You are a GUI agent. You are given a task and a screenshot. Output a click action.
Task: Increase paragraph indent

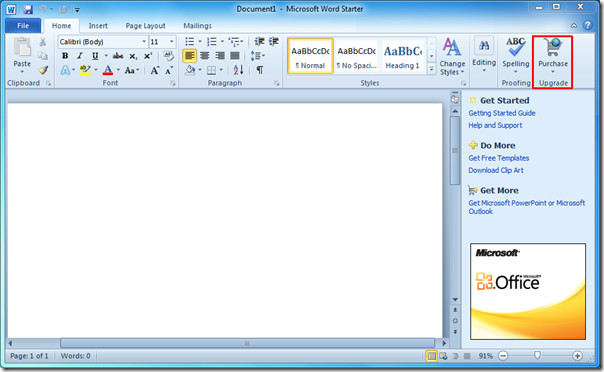coord(274,42)
